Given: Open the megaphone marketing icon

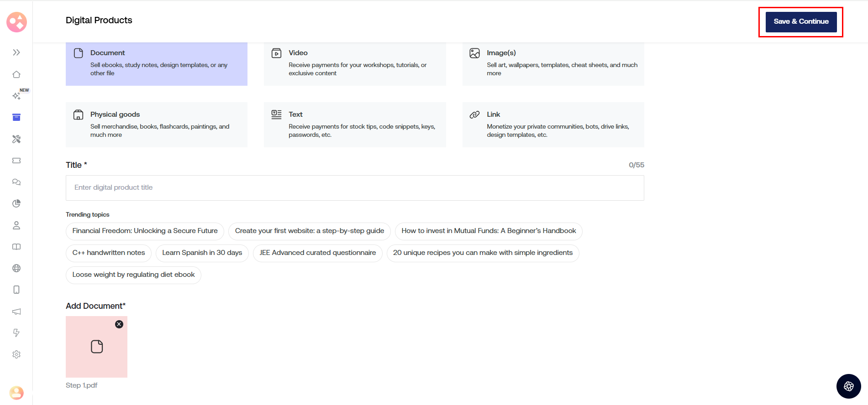Looking at the screenshot, I should [16, 312].
